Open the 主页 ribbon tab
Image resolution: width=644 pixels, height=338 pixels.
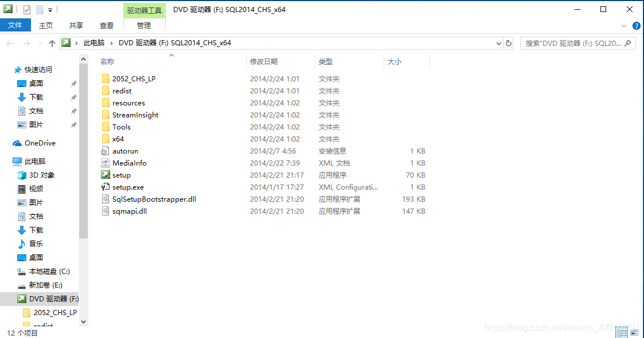[x=45, y=25]
